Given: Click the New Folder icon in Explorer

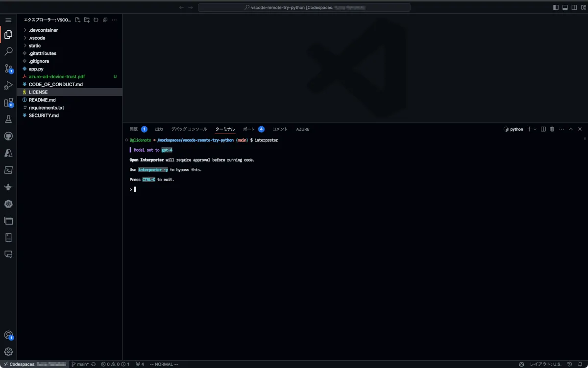Looking at the screenshot, I should 87,20.
